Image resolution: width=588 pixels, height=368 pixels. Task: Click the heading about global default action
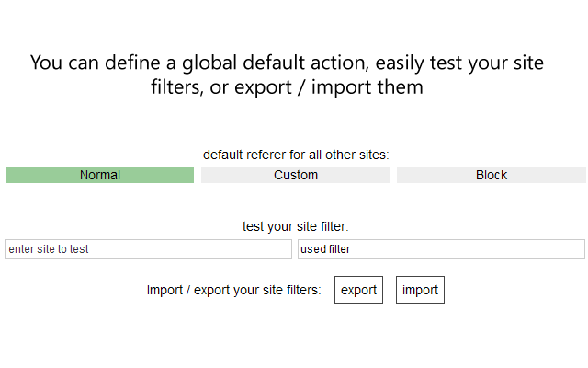click(287, 75)
